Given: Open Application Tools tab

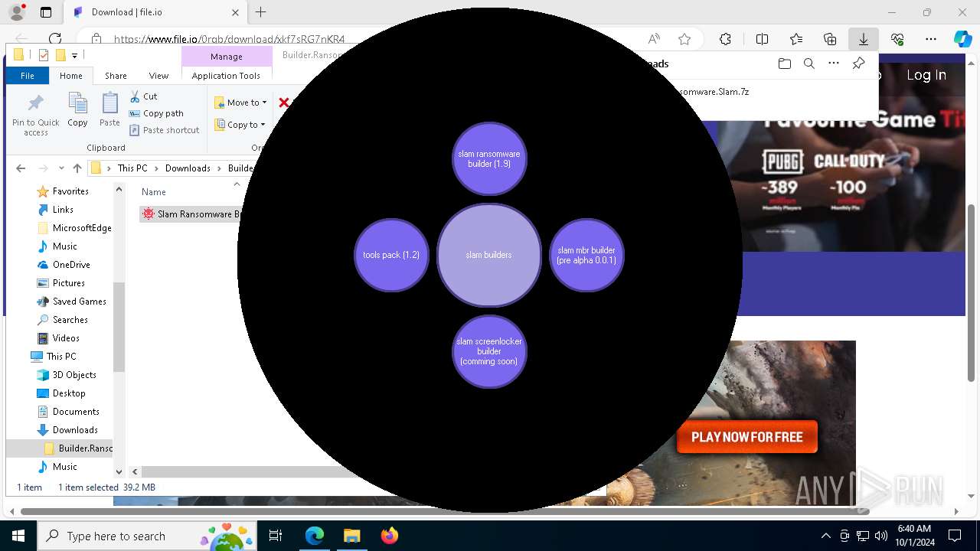Looking at the screenshot, I should [x=226, y=76].
